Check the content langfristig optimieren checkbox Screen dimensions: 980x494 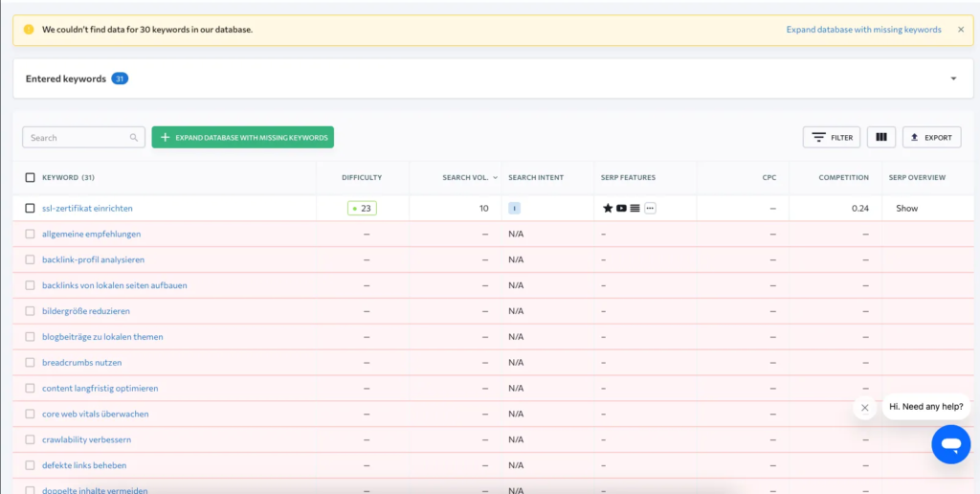click(x=30, y=388)
